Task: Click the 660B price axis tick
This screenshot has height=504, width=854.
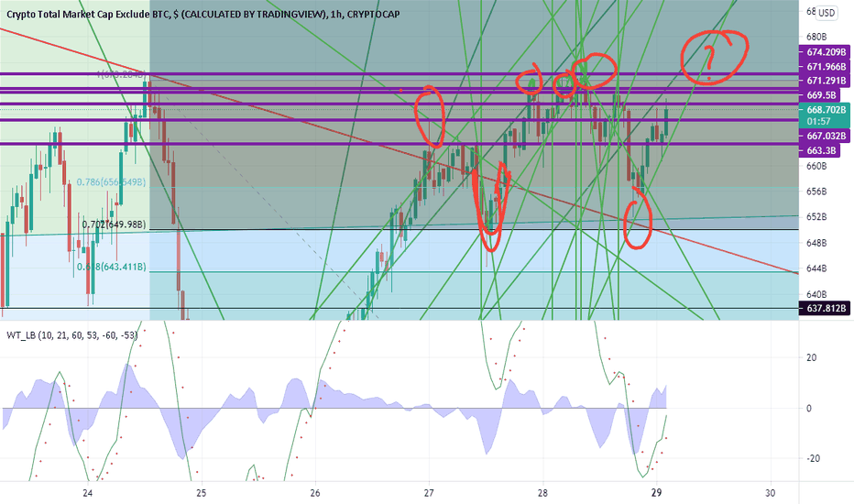Action: click(816, 166)
